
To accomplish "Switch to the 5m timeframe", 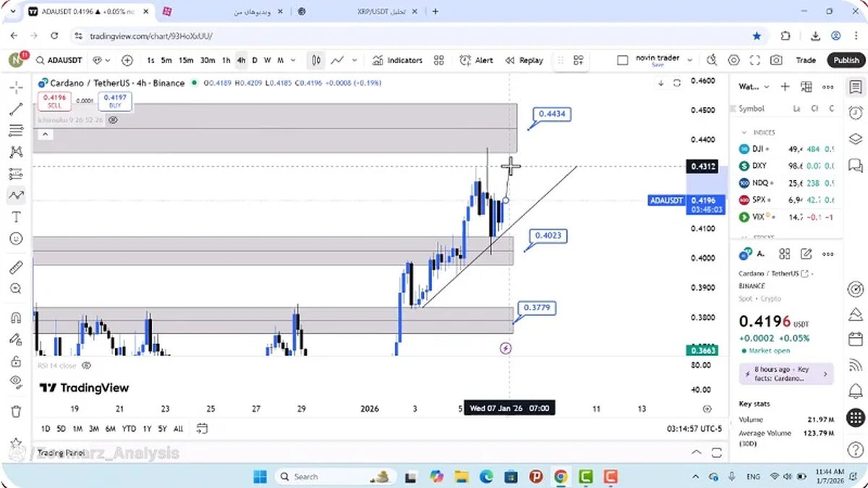I will pyautogui.click(x=166, y=60).
